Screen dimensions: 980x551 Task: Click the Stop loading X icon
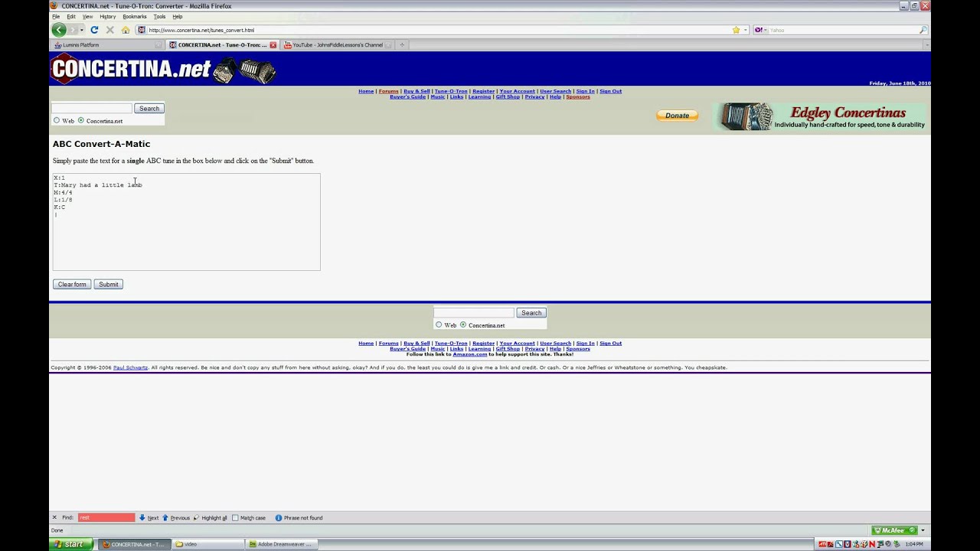pos(109,30)
